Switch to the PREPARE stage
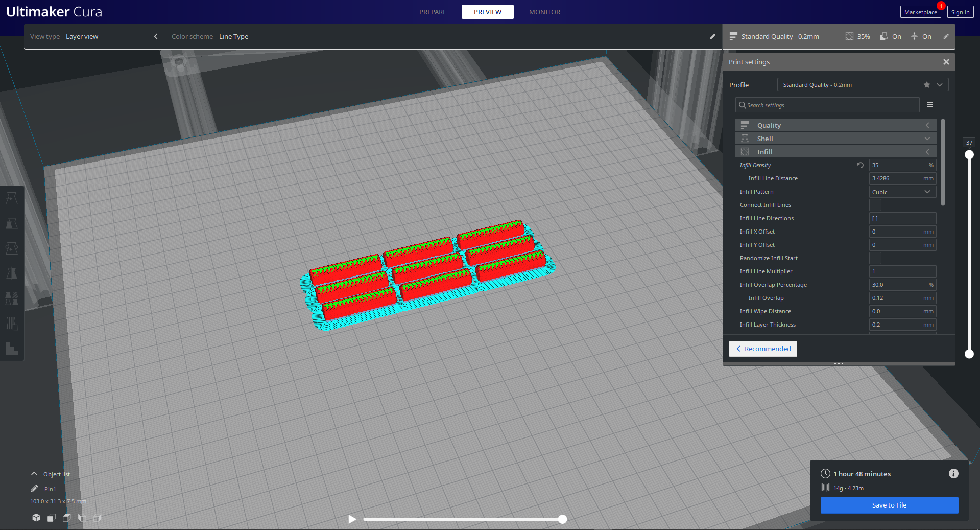Image resolution: width=980 pixels, height=530 pixels. [x=433, y=12]
